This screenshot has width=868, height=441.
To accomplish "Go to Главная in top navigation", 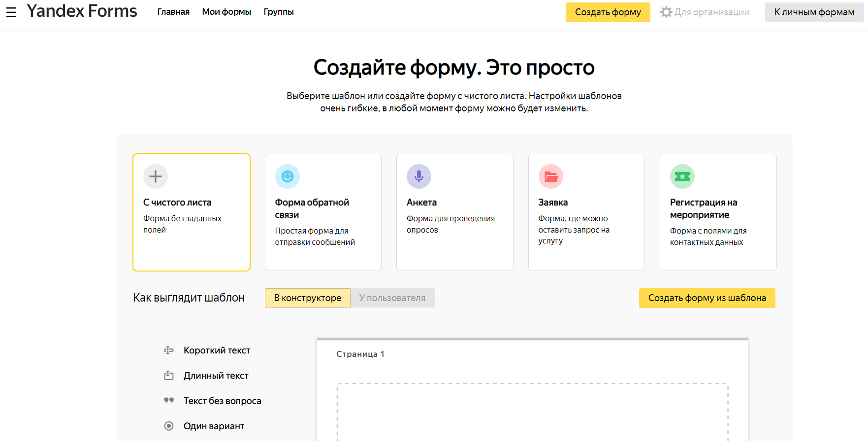I will [173, 12].
